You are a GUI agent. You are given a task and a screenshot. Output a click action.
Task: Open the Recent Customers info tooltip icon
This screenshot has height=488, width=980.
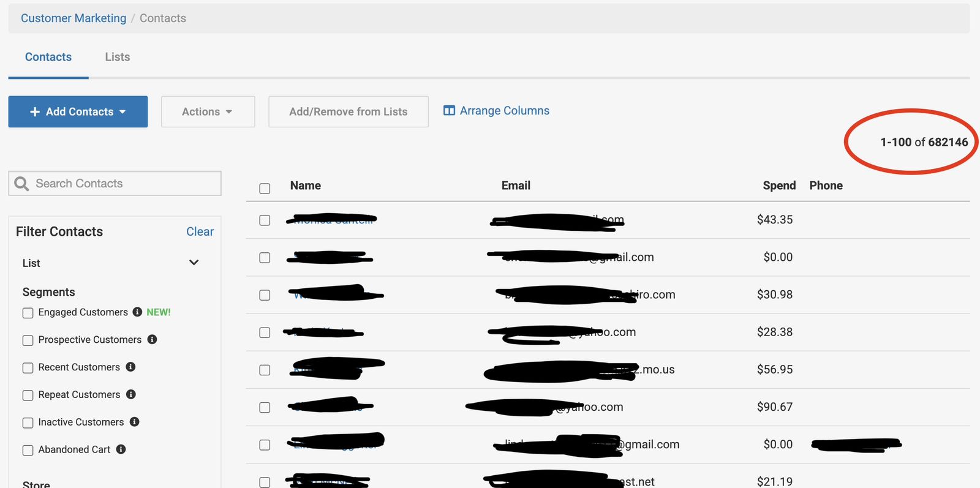[x=130, y=367]
